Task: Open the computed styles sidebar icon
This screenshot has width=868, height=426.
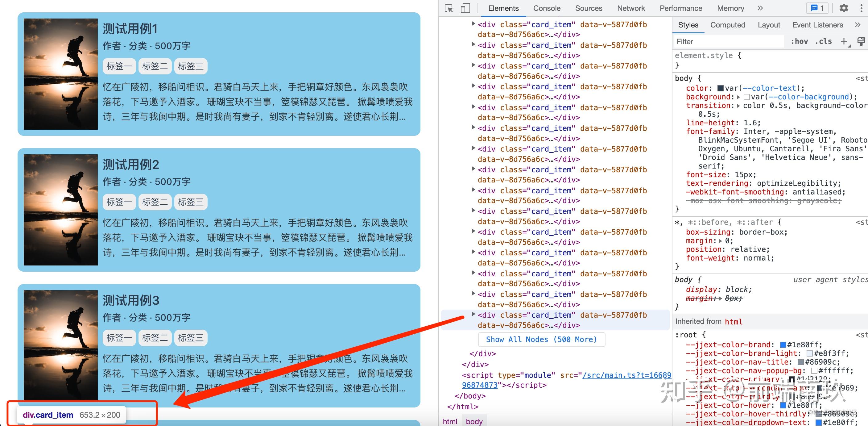Action: [x=861, y=41]
